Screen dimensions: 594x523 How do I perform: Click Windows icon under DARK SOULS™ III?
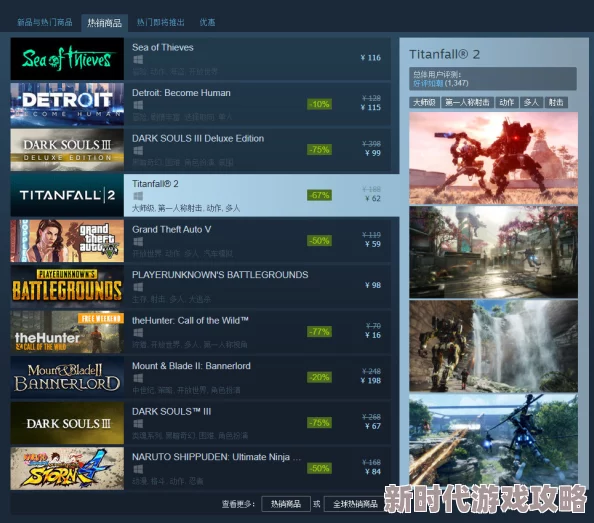138,423
